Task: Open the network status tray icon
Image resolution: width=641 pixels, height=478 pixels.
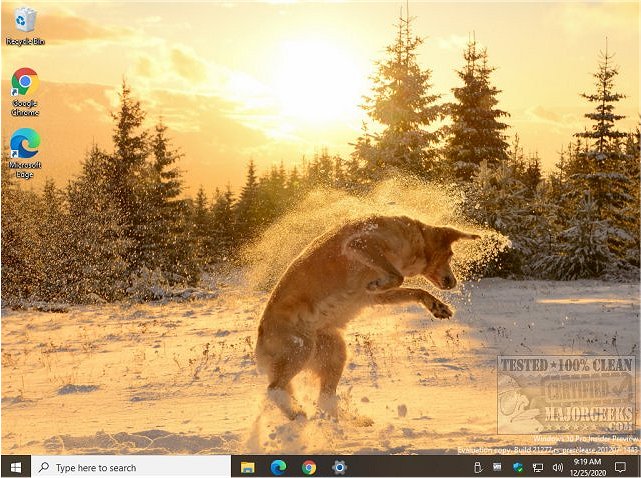Action: coord(538,467)
